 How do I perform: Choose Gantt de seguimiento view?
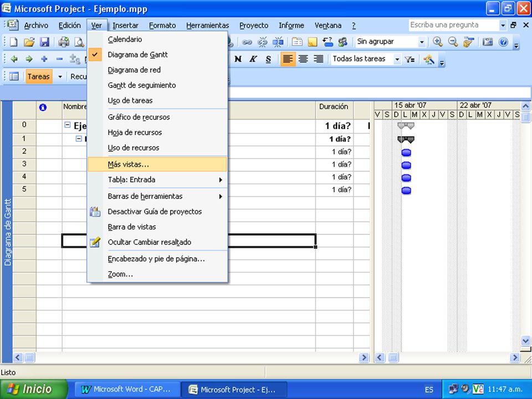[x=157, y=85]
